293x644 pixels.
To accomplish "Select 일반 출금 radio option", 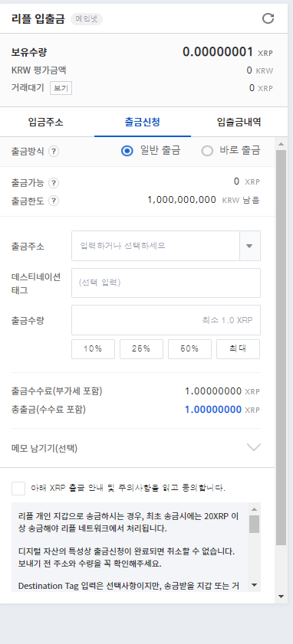I will (x=127, y=151).
